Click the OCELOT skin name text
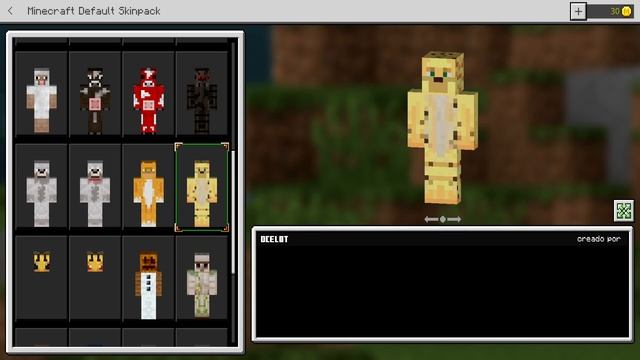The image size is (640, 360). [274, 239]
